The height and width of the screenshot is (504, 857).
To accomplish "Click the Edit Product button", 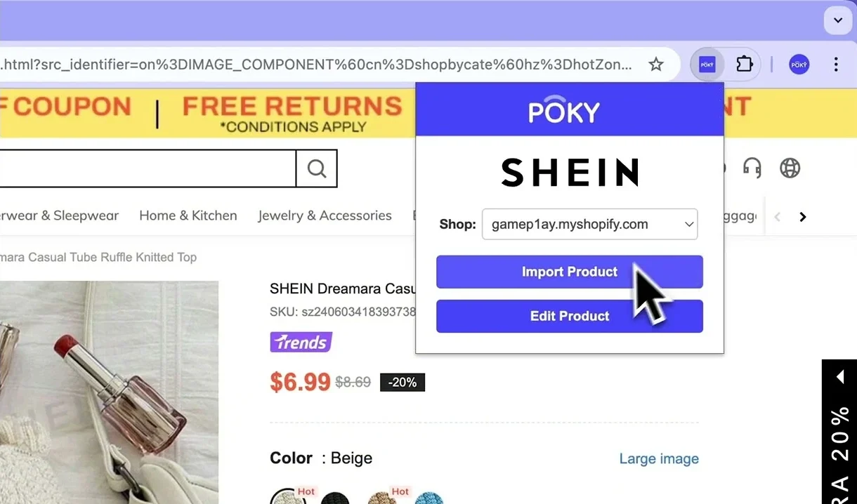I will [569, 316].
